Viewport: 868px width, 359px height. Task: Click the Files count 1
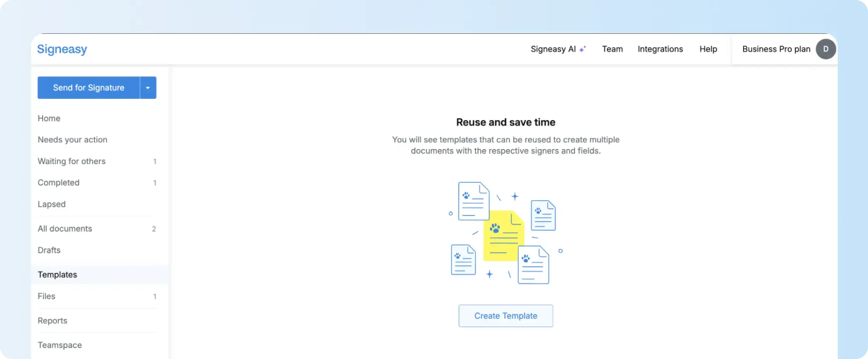pos(155,296)
